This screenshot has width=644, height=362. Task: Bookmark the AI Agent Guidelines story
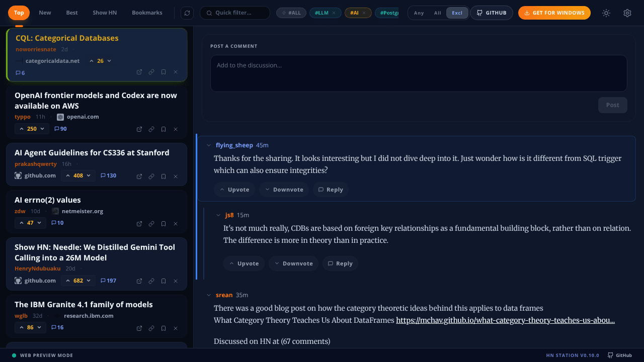[164, 176]
